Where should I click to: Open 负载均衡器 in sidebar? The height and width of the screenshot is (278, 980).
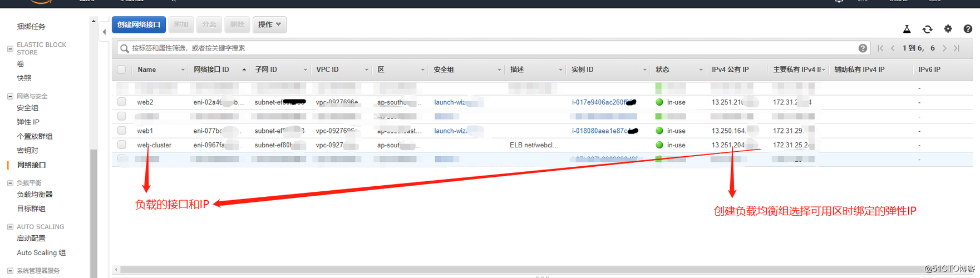(35, 195)
